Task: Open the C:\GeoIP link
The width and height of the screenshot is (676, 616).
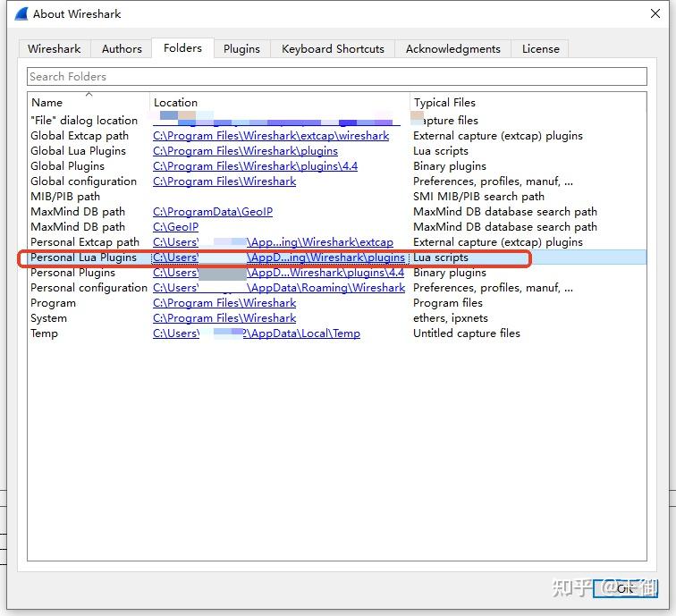Action: coord(175,227)
